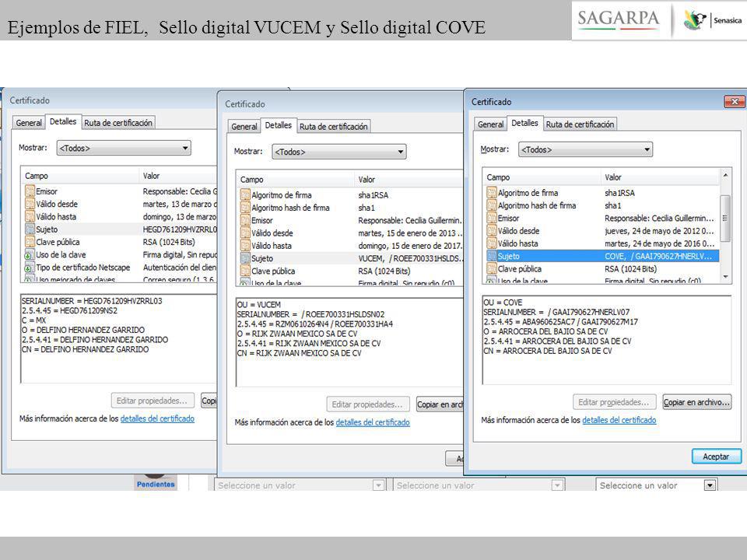The image size is (747, 560).
Task: Click the Pendientes icon below left window
Action: pos(156,481)
